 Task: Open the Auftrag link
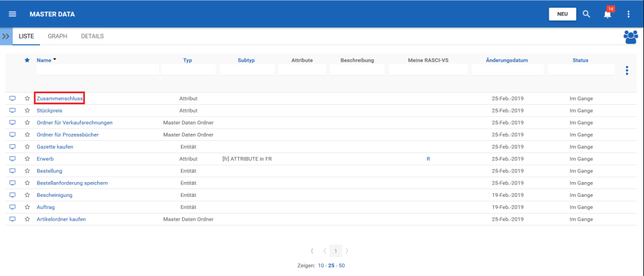46,207
